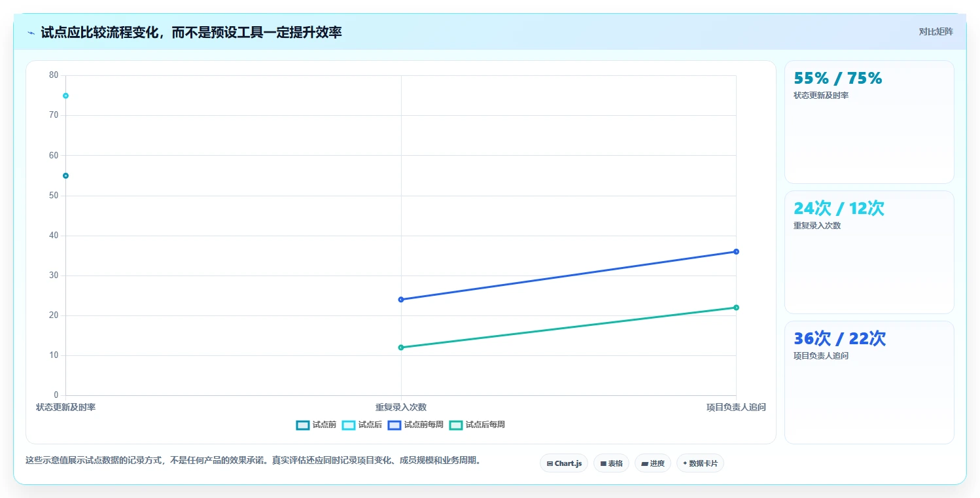The height and width of the screenshot is (498, 980).
Task: Toggle the 试点前 legend series
Action: point(316,425)
